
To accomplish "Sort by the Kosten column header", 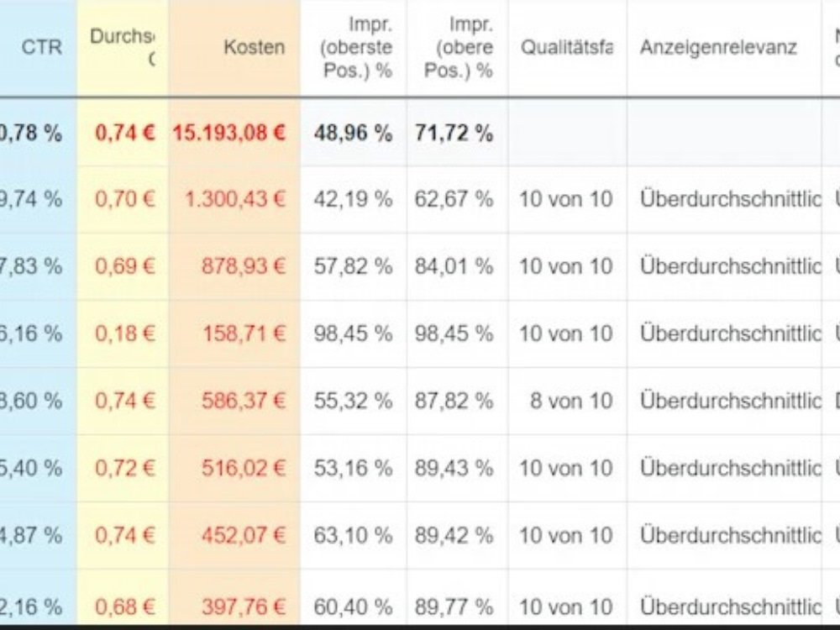I will 254,47.
